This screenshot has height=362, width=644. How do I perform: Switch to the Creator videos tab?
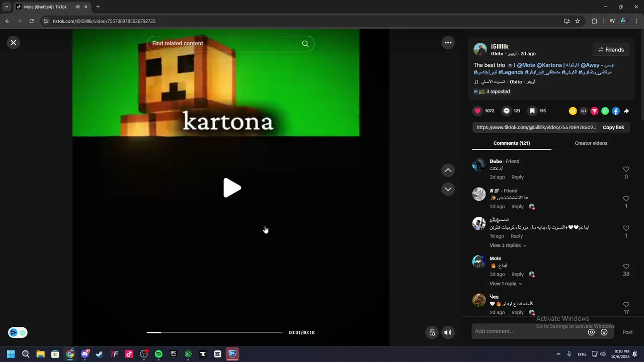[591, 143]
